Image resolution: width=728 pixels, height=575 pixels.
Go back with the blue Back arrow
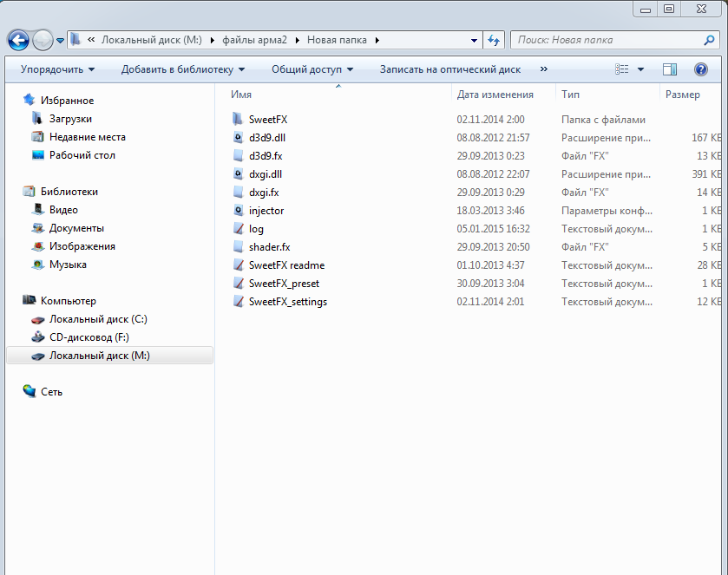pyautogui.click(x=18, y=41)
